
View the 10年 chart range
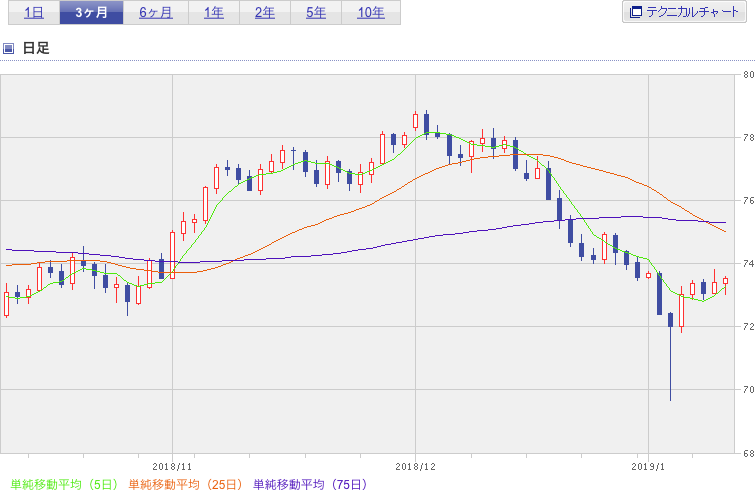tap(371, 13)
